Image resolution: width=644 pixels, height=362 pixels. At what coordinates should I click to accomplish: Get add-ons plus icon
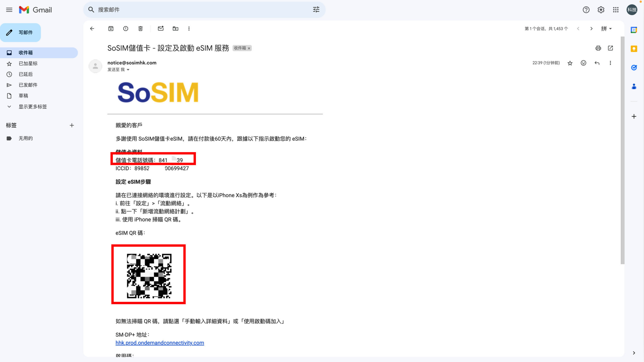click(x=634, y=116)
